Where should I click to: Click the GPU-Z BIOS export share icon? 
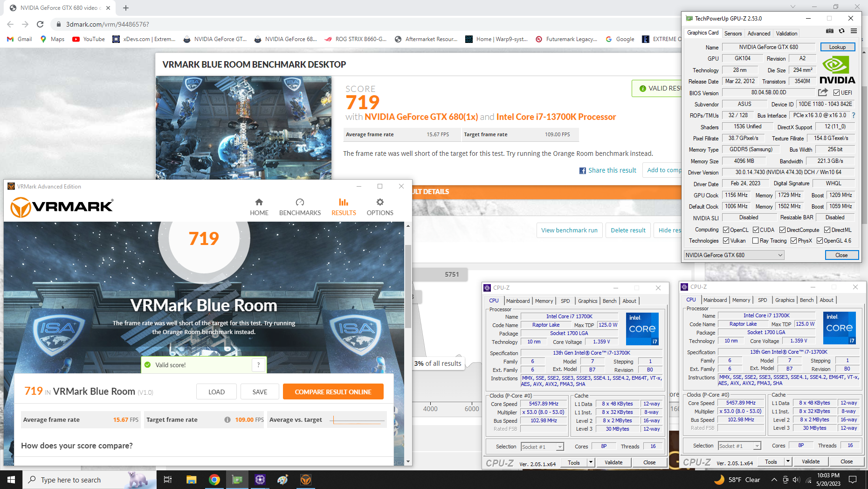coord(823,92)
